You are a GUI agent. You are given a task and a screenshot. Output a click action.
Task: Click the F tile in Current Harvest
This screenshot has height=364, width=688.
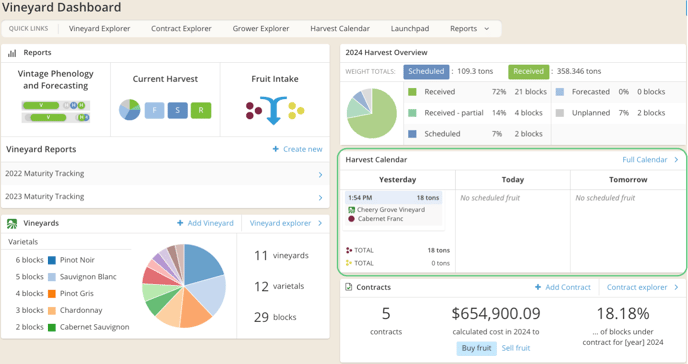tap(154, 110)
